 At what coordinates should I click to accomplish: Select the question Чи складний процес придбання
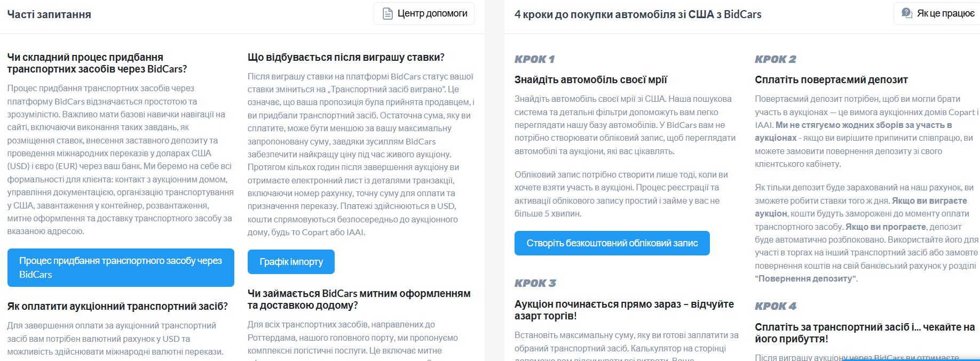click(97, 63)
